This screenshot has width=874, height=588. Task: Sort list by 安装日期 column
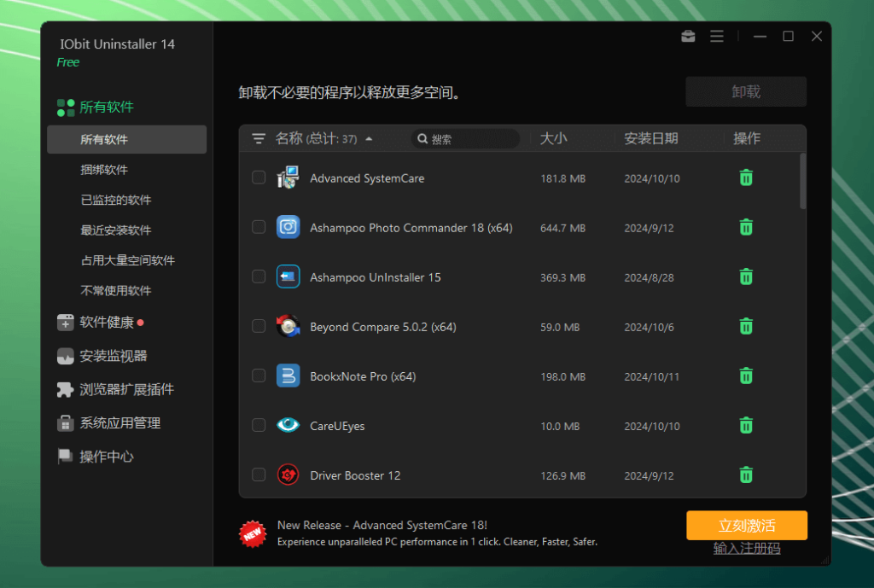coord(651,138)
